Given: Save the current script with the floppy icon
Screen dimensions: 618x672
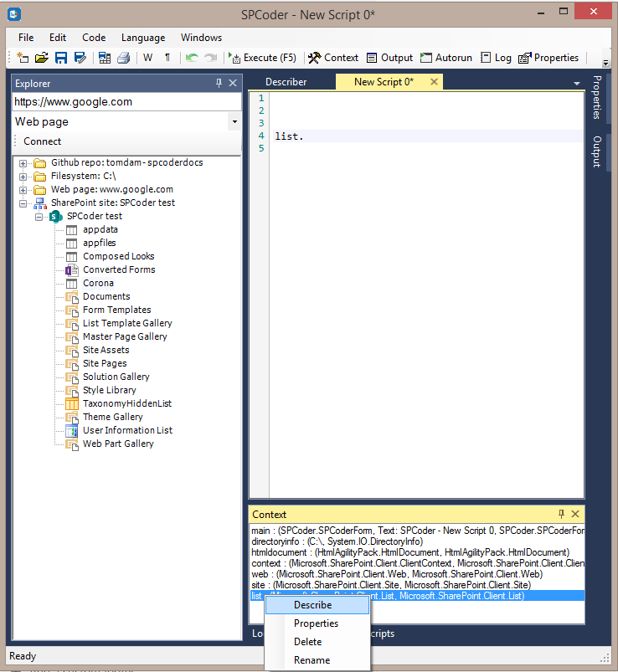Looking at the screenshot, I should (61, 58).
